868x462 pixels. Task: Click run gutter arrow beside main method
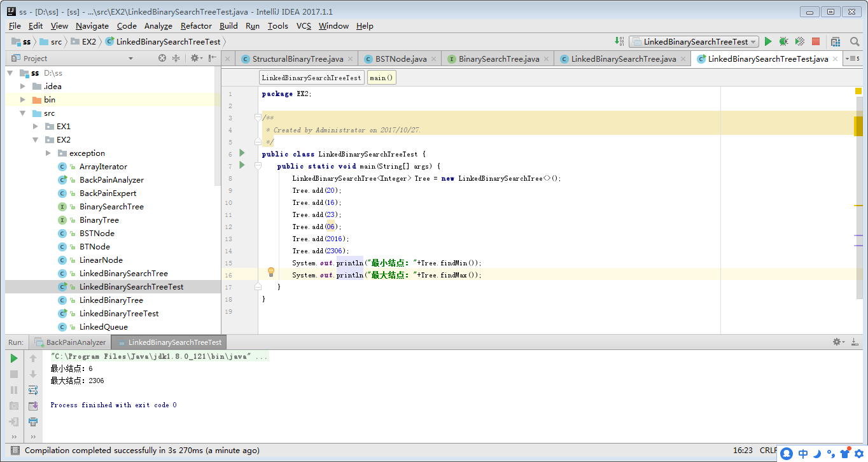point(242,165)
